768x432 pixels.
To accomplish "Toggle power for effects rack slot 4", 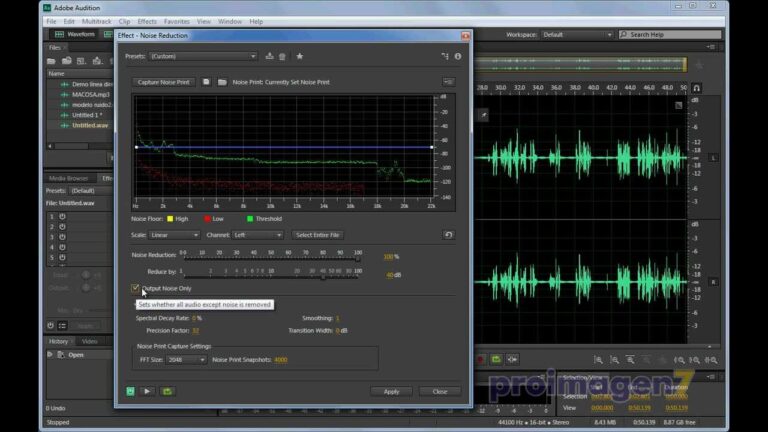I will [x=63, y=247].
